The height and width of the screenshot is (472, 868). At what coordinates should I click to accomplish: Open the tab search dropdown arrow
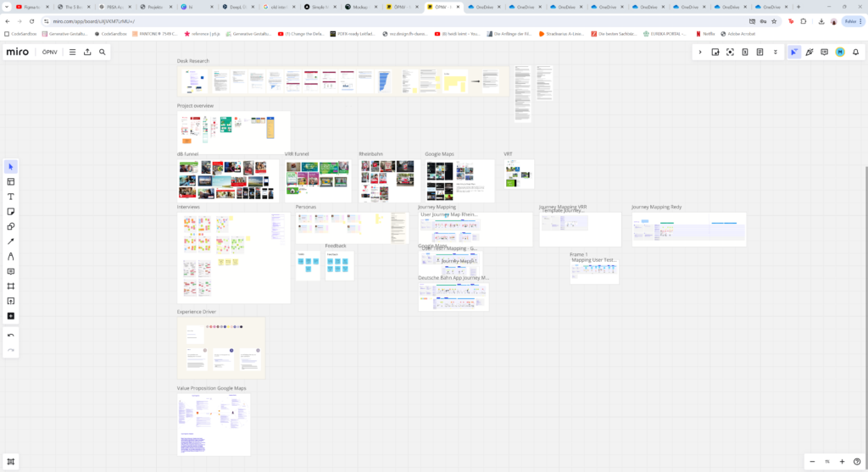coord(7,7)
